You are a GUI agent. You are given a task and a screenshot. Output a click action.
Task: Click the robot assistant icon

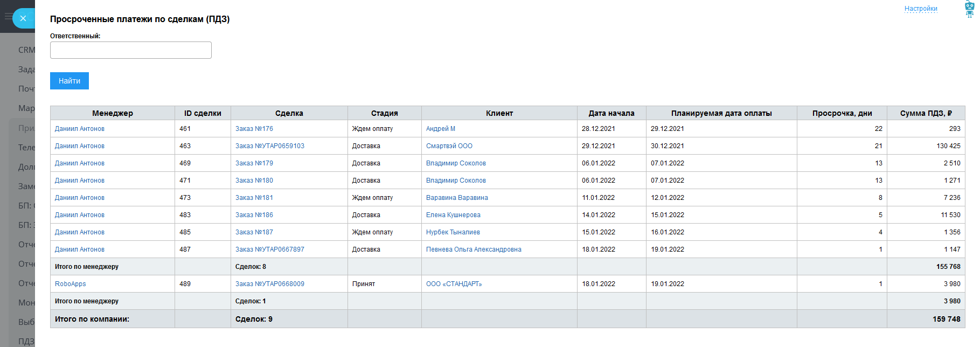coord(969,9)
